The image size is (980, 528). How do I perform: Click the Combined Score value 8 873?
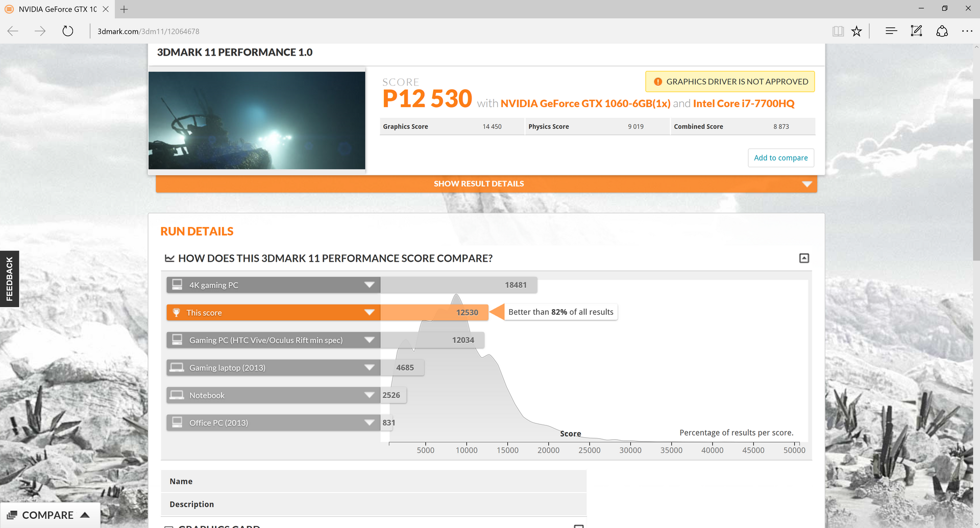tap(781, 127)
